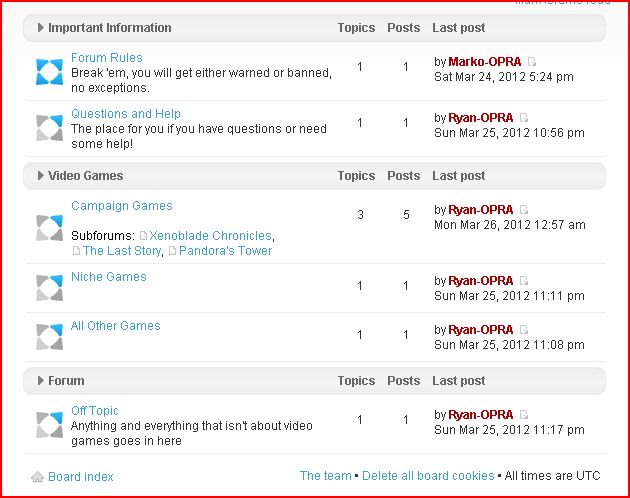630x498 pixels.
Task: Click the All times are UTC text
Action: pos(552,476)
